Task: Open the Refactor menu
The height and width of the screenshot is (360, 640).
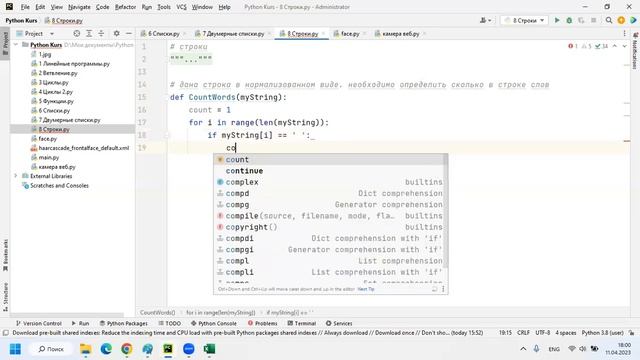Action: [125, 7]
